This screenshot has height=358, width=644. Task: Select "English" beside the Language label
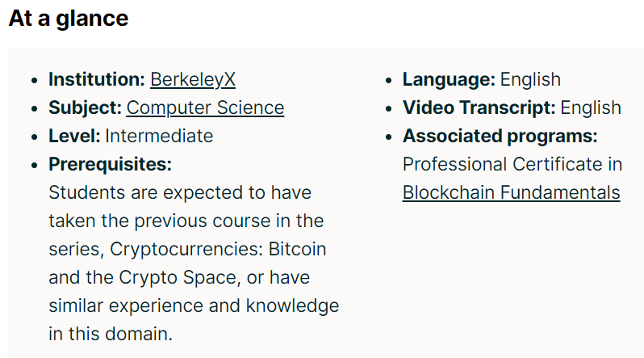point(530,79)
